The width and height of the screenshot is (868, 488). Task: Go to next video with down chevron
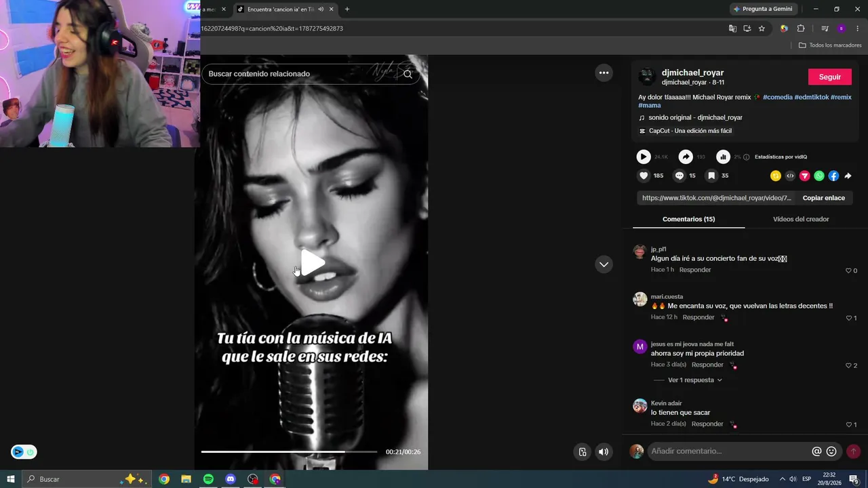[604, 264]
